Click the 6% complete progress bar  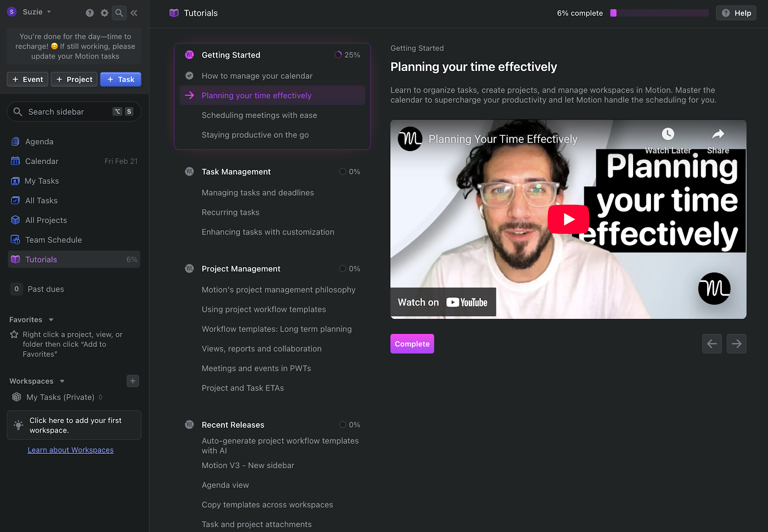(x=659, y=13)
